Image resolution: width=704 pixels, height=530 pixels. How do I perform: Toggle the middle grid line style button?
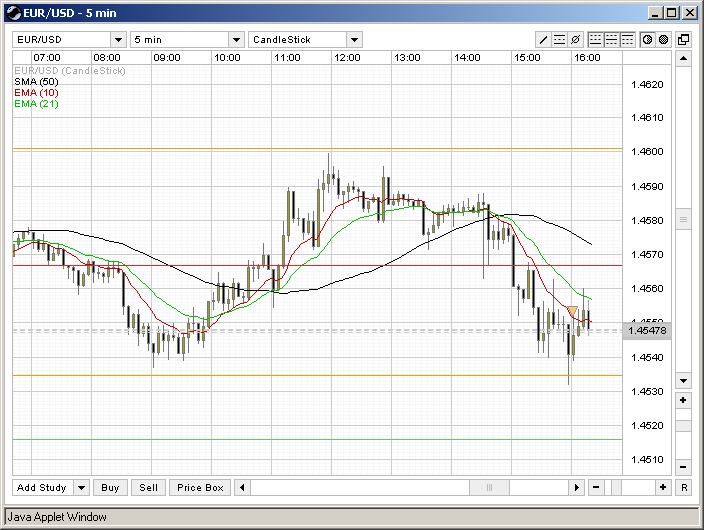click(x=612, y=40)
